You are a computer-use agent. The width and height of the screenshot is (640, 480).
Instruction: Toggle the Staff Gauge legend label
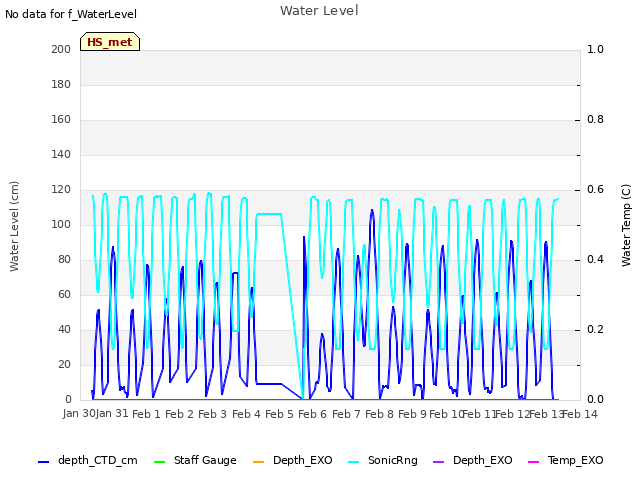[205, 460]
